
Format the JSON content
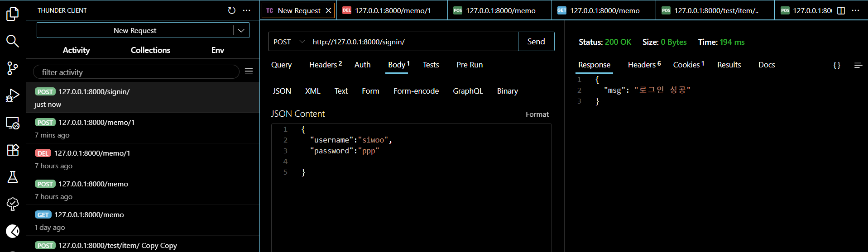click(x=537, y=114)
